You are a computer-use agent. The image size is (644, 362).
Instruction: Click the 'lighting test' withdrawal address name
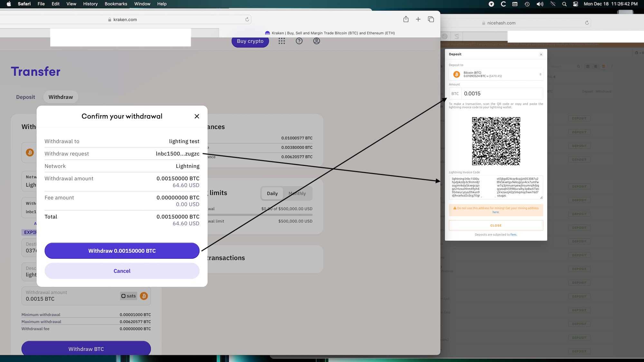[x=184, y=141]
